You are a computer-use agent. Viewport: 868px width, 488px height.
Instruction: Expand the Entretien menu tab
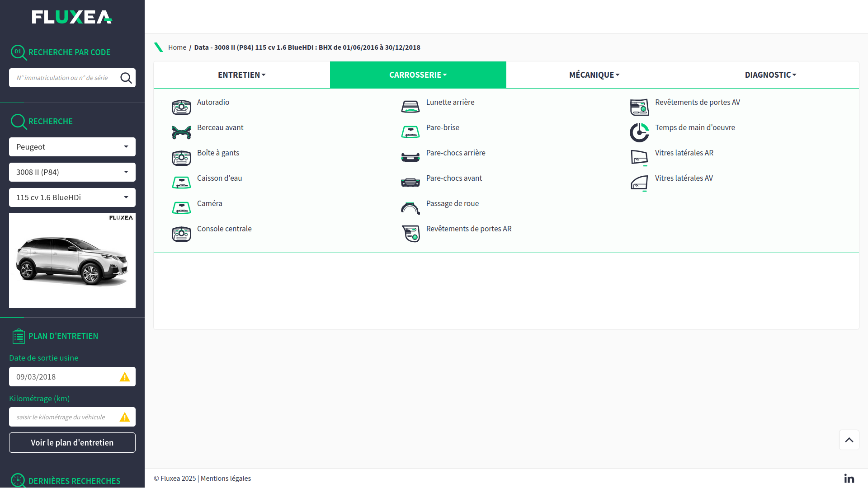point(242,75)
